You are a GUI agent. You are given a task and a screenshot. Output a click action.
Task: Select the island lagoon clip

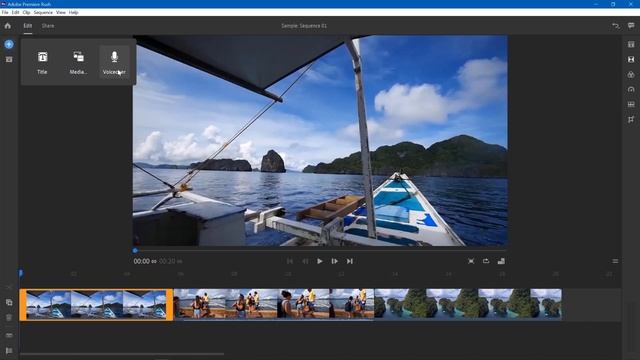pyautogui.click(x=468, y=304)
